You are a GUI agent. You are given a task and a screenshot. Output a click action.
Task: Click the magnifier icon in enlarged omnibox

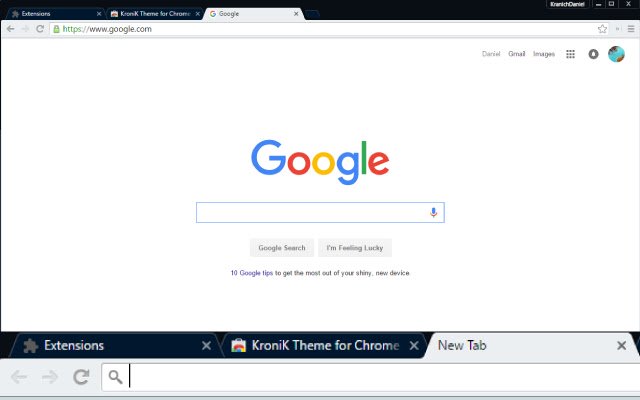pyautogui.click(x=116, y=377)
